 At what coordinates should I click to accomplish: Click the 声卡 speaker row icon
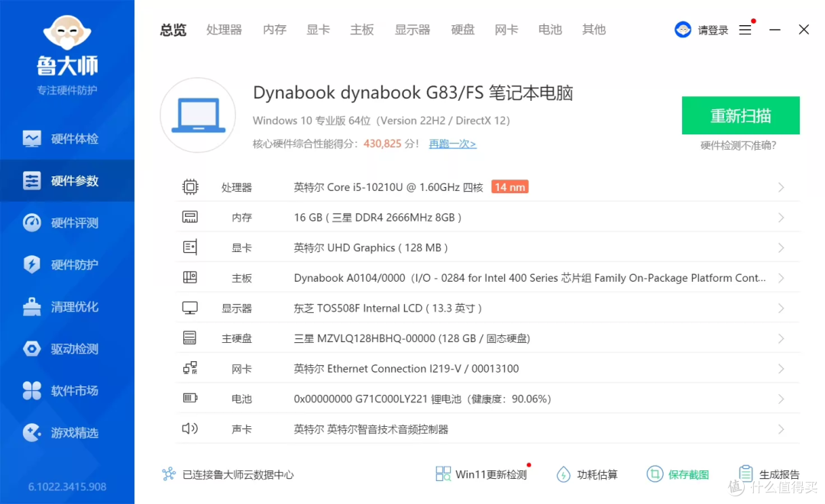pos(190,428)
